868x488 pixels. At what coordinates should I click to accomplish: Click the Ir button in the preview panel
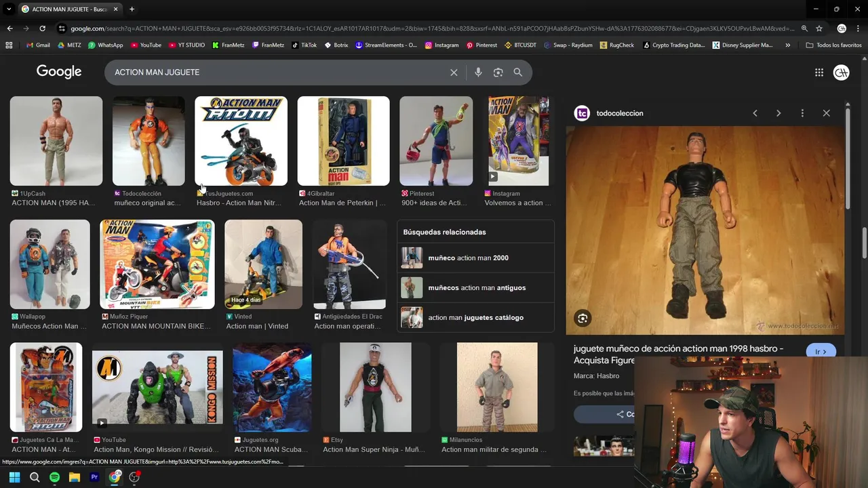coord(821,352)
